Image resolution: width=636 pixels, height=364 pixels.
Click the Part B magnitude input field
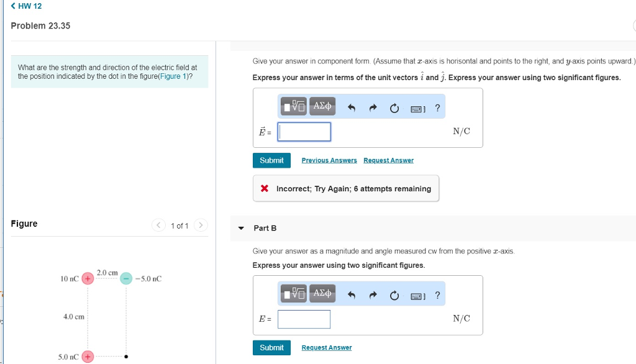click(304, 319)
